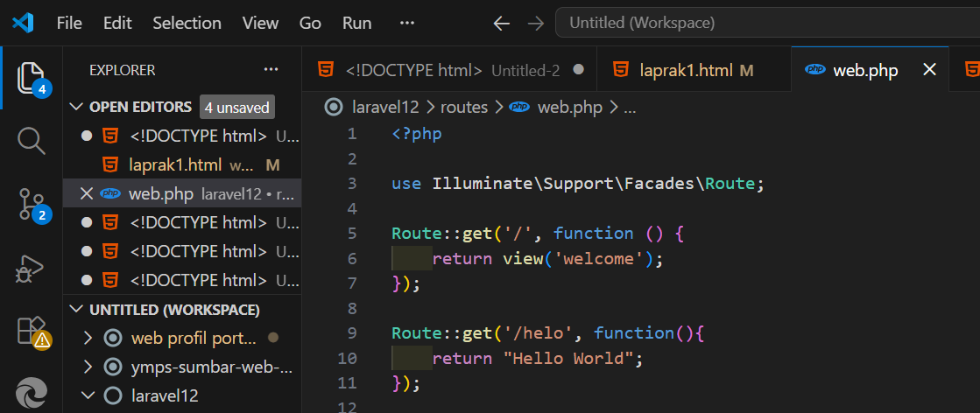Switch to the web.php tab
980x413 pixels.
(870, 70)
